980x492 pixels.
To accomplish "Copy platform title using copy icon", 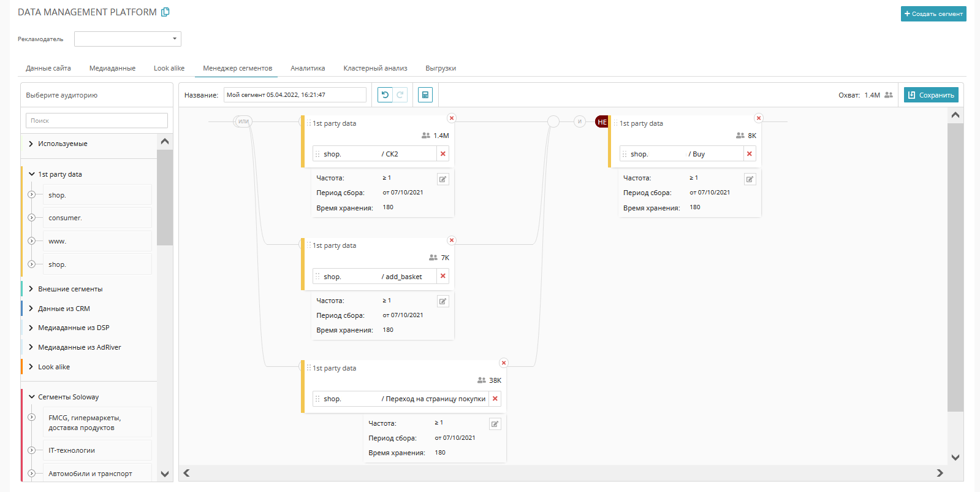I will (x=165, y=12).
